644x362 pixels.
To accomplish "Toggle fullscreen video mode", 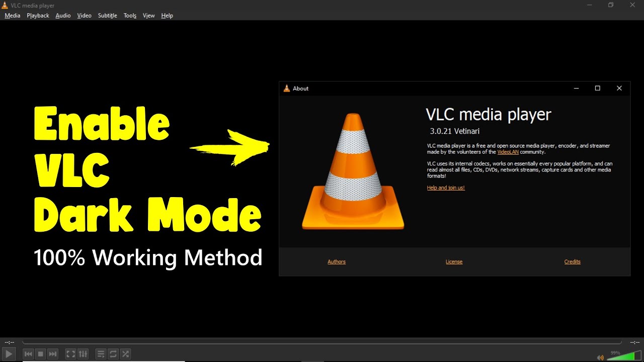I will coord(71,354).
